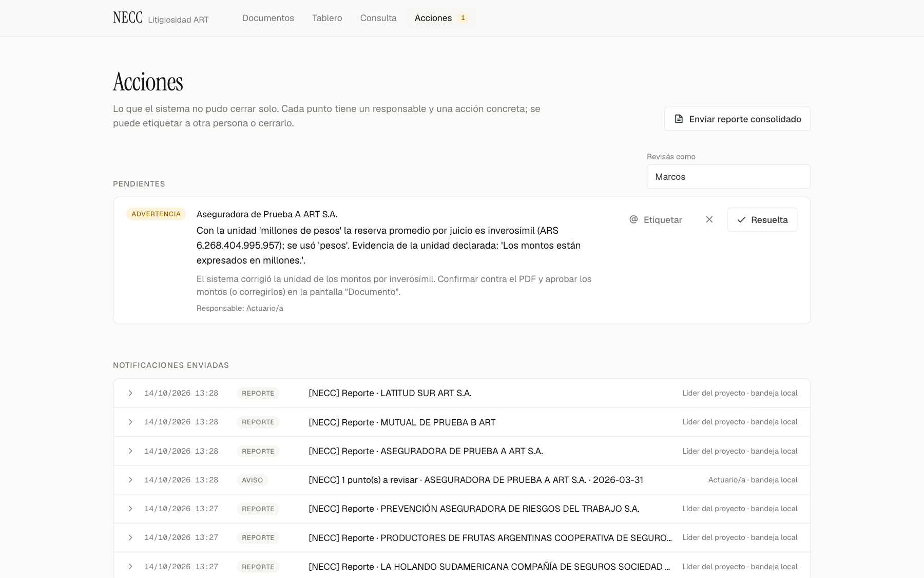Click the checkmark icon in Resuelta button
This screenshot has height=578, width=924.
741,220
